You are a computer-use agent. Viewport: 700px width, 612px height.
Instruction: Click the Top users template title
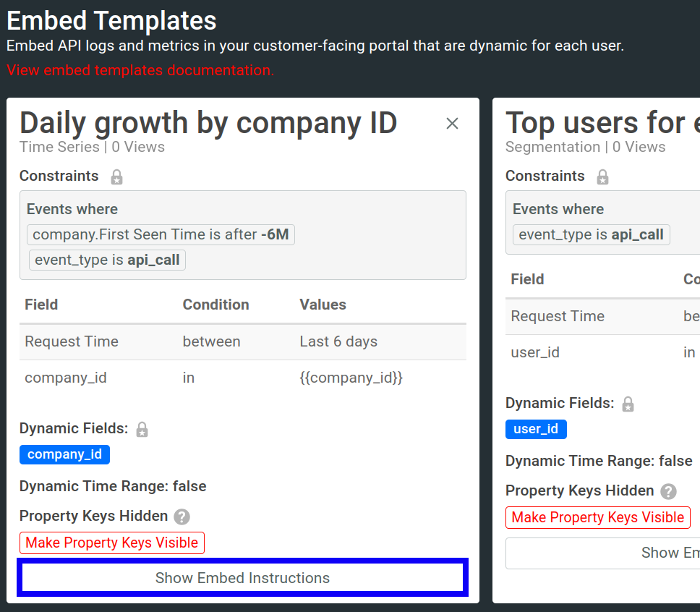tap(602, 123)
